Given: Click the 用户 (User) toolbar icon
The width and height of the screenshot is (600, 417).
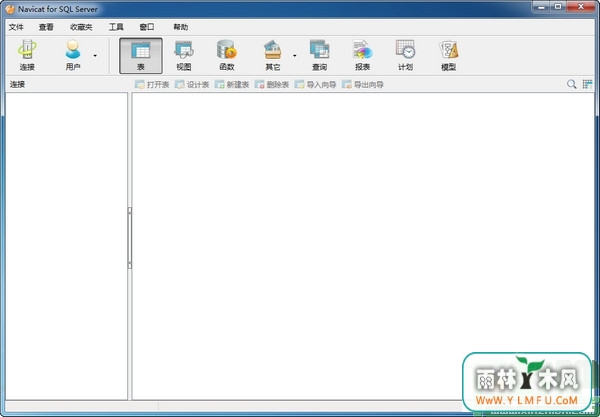Looking at the screenshot, I should pyautogui.click(x=73, y=56).
